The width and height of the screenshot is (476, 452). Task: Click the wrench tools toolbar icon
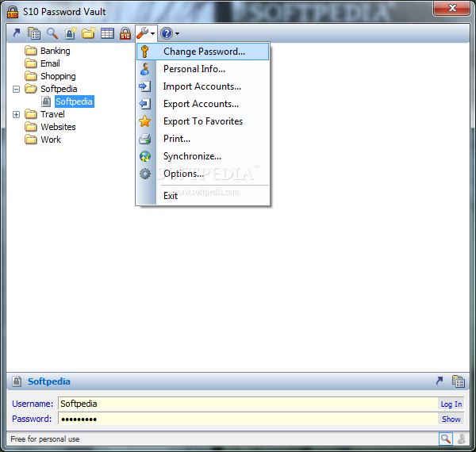pyautogui.click(x=143, y=33)
